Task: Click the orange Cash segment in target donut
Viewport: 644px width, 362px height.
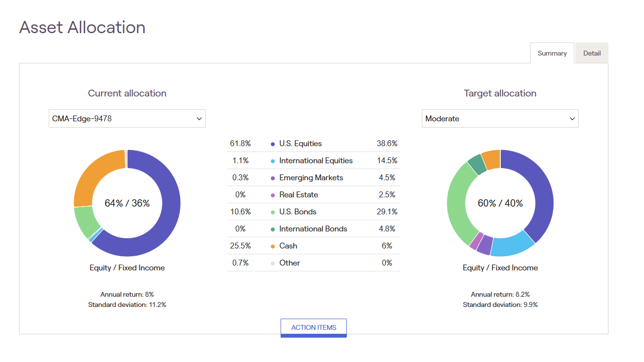Action: (492, 160)
